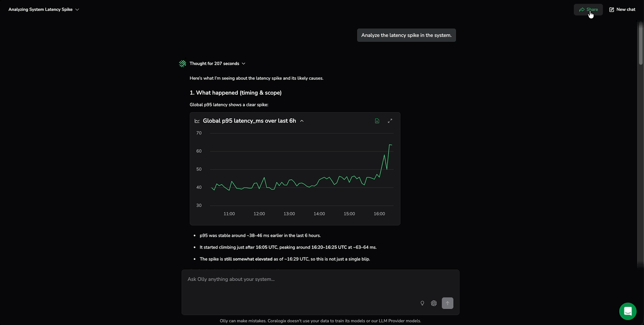This screenshot has width=644, height=325.
Task: Click the chart line peak near 16:20
Action: pos(390,145)
